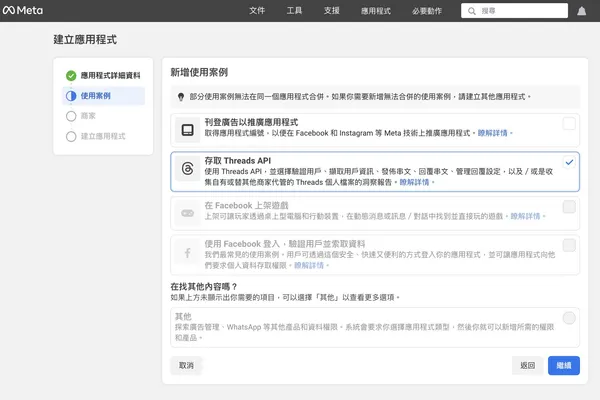Check the 在 Facebook 上架遊戲 checkbox
The height and width of the screenshot is (400, 600).
click(x=569, y=207)
